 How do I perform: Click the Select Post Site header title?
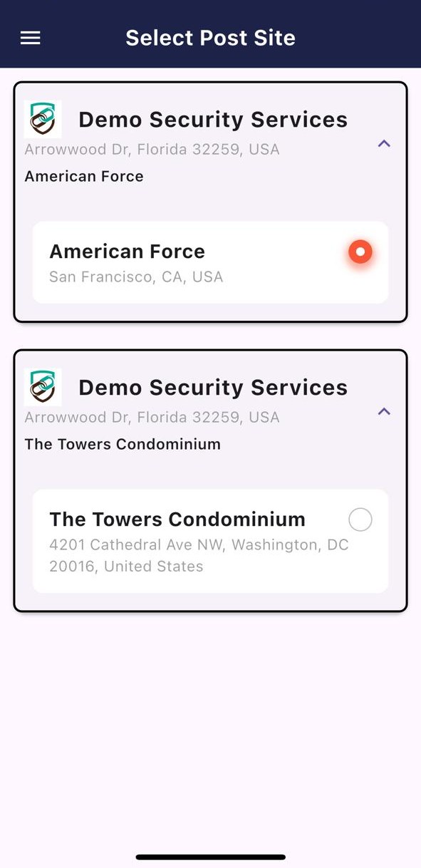click(x=210, y=38)
